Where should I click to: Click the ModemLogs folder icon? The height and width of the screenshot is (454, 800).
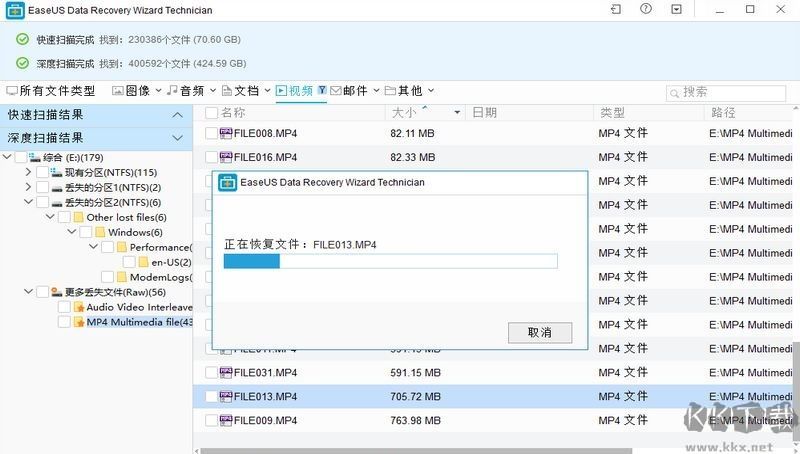pyautogui.click(x=121, y=277)
